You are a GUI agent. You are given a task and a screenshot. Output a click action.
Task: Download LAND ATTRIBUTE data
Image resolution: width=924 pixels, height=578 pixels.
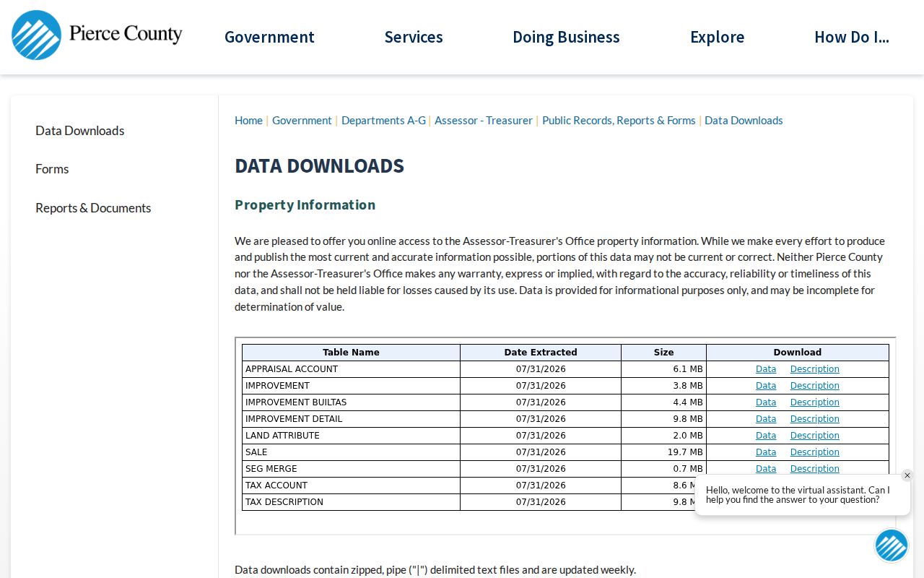[766, 436]
